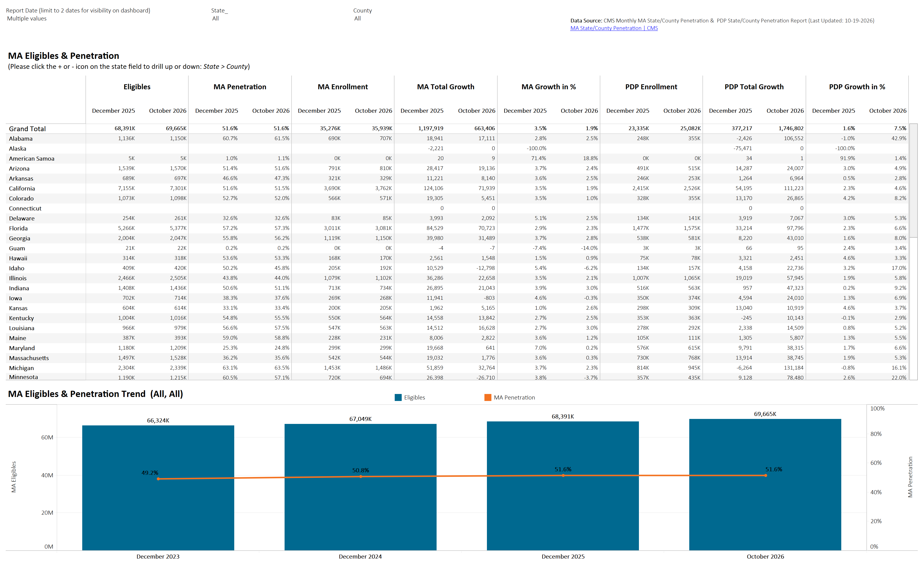Viewport: 924px width, 583px height.
Task: Click the MA Penetration legend color swatch
Action: pos(488,397)
